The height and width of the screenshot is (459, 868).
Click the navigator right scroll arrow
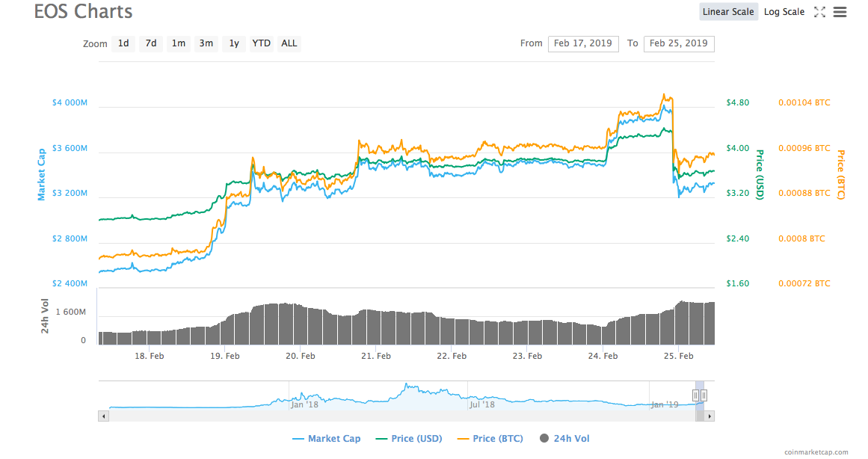click(x=710, y=416)
